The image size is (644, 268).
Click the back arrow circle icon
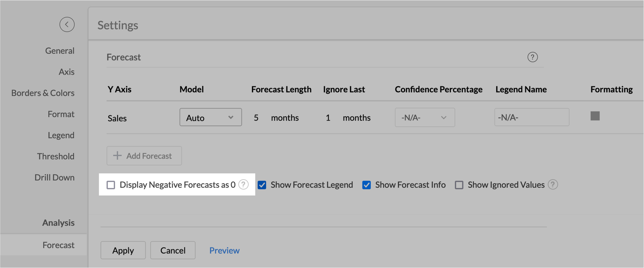point(67,24)
